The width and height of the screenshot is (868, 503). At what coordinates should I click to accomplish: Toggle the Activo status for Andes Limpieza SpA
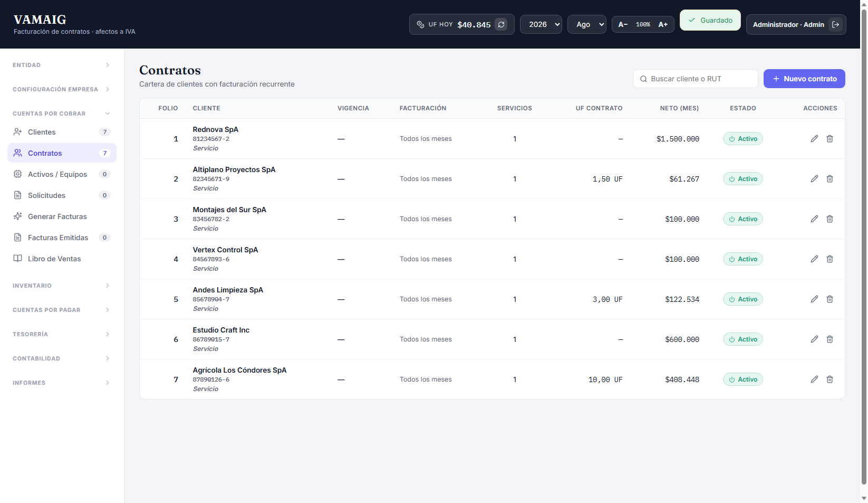pos(742,299)
